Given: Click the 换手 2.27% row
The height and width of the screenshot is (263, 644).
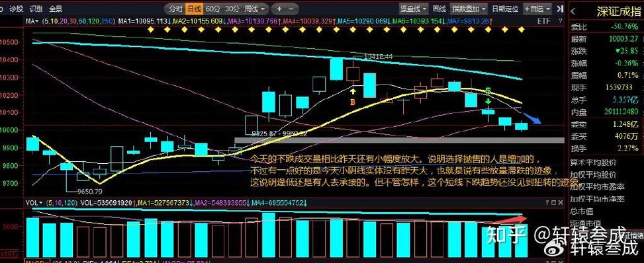Looking at the screenshot, I should 606,149.
